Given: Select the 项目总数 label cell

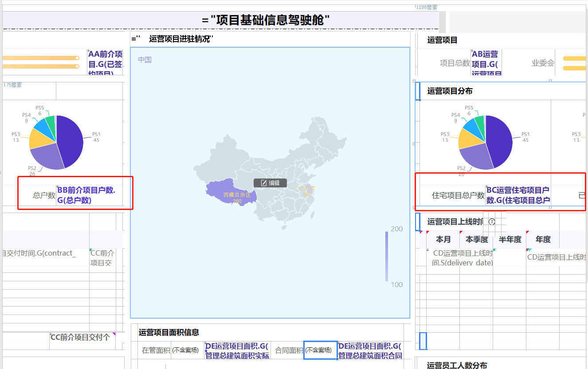Looking at the screenshot, I should point(455,63).
